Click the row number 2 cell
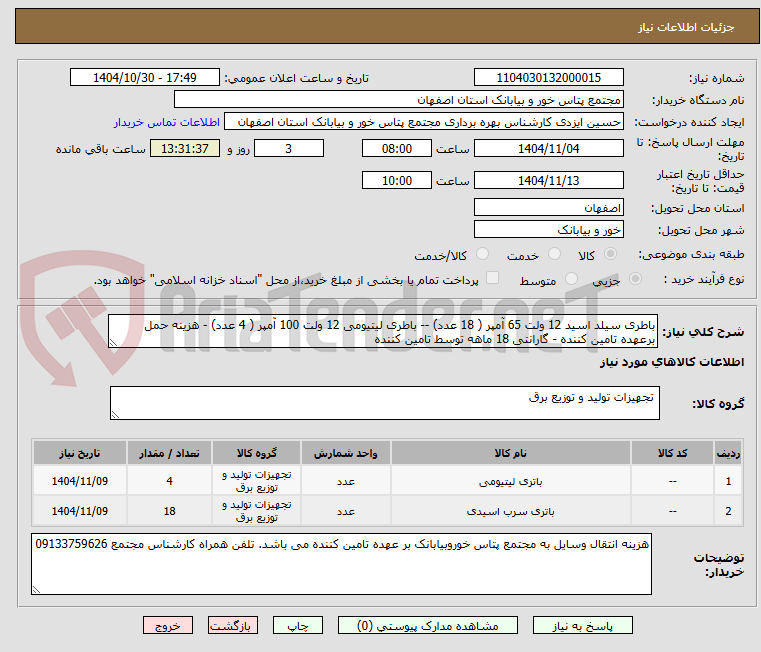 (728, 511)
